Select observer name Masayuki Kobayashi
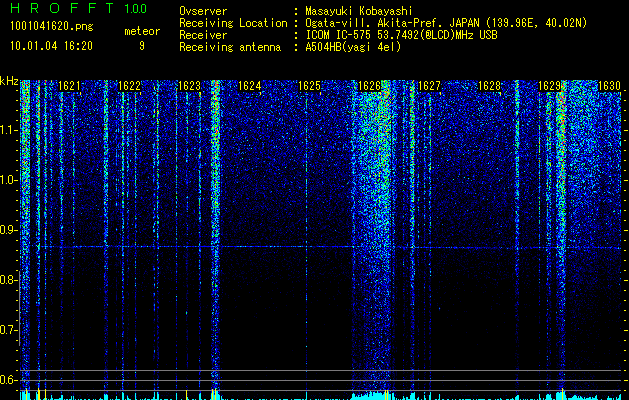Image resolution: width=629 pixels, height=400 pixels. (359, 11)
